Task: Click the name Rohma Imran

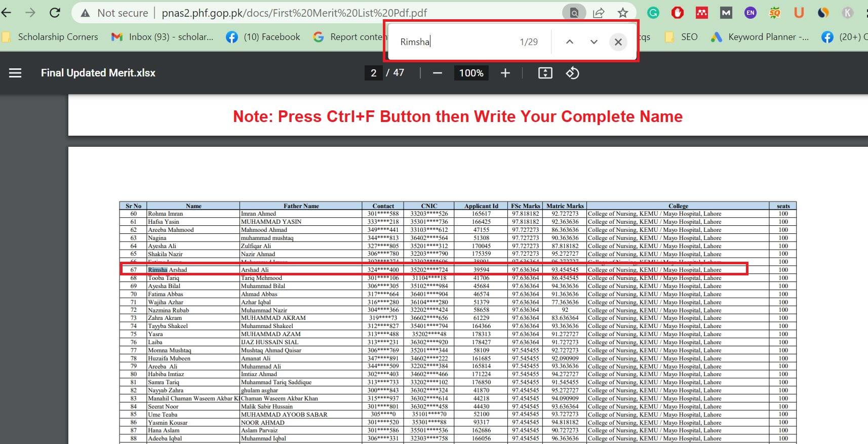Action: (x=166, y=214)
